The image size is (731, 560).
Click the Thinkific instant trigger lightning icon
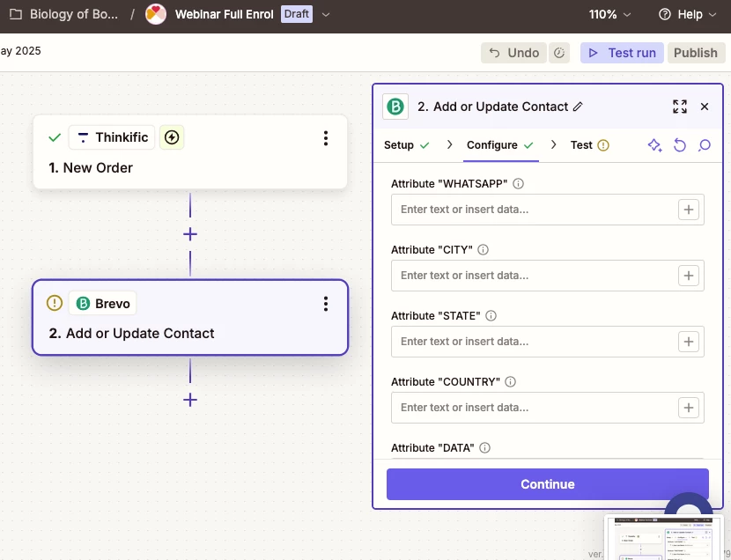(172, 137)
